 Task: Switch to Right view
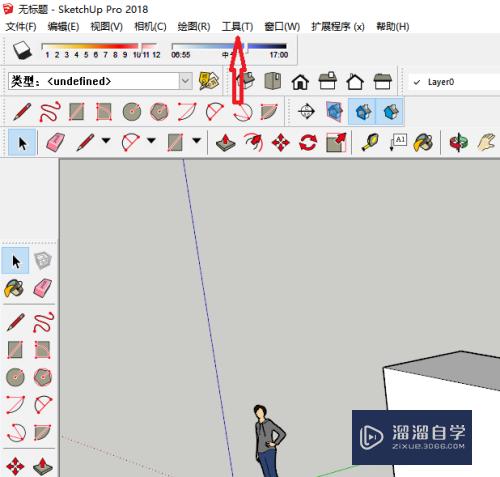(x=328, y=81)
